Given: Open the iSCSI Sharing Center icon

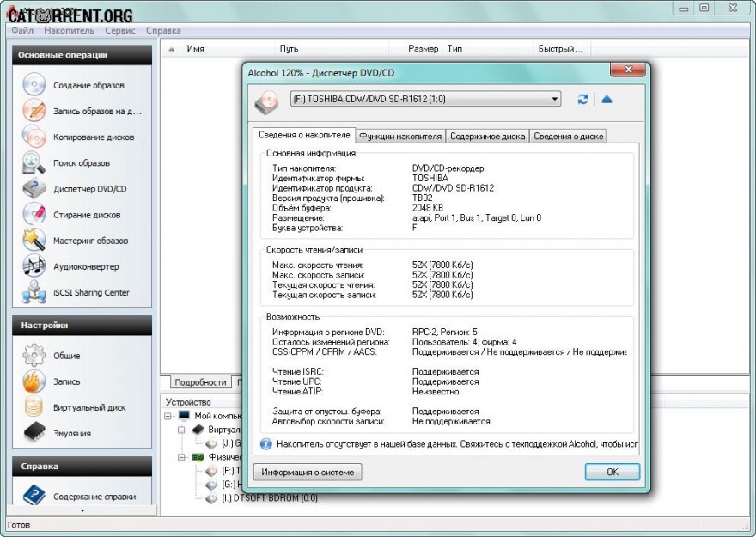Looking at the screenshot, I should (x=34, y=292).
